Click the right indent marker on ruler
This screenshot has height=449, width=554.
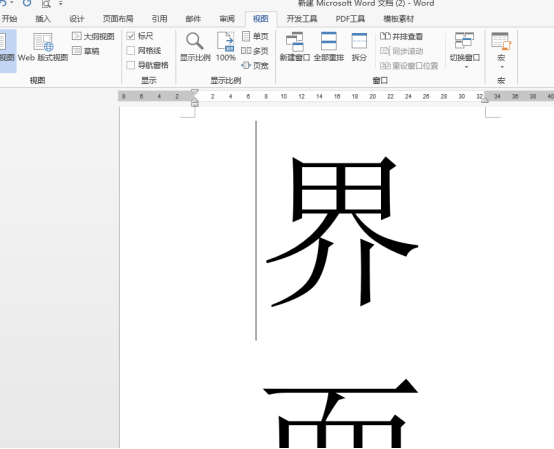click(x=485, y=100)
